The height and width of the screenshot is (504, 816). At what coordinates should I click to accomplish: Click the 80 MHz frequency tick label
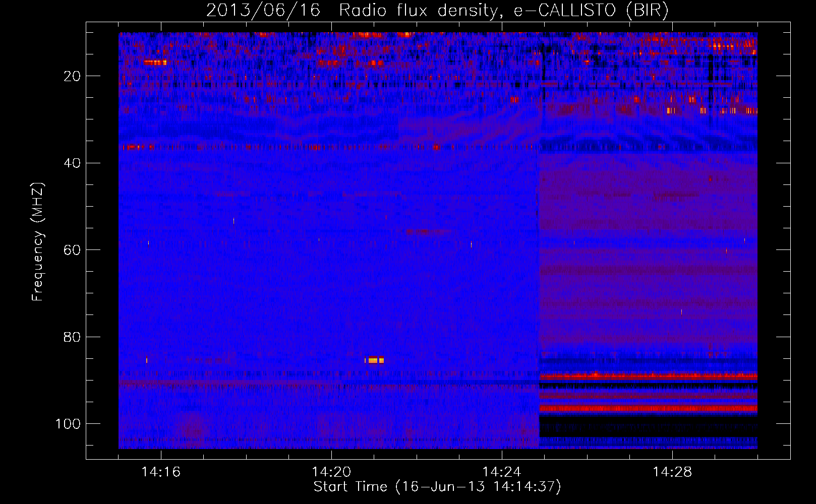coord(72,337)
